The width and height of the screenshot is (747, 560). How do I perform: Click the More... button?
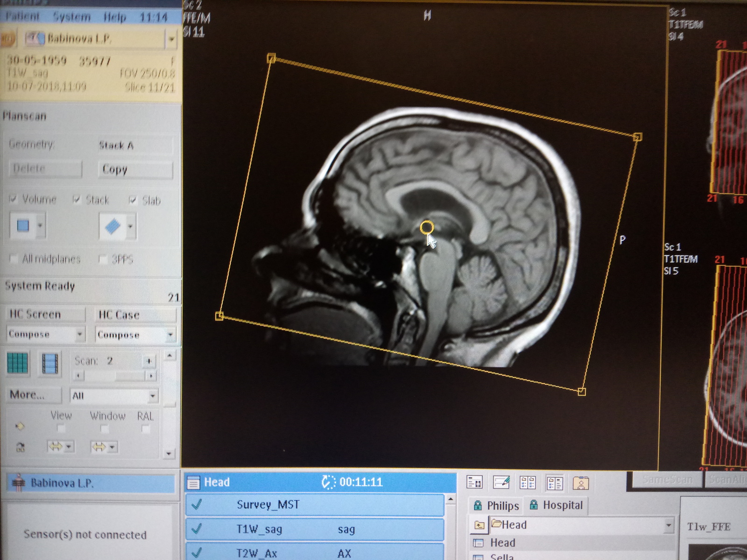click(x=34, y=395)
